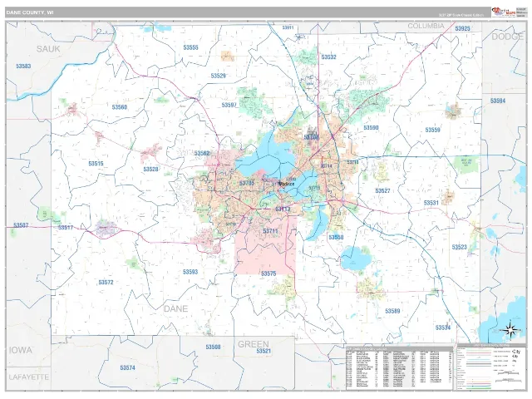This screenshot has width=532, height=399.
Task: Click ZIP code 53559 label
Action: [432, 130]
